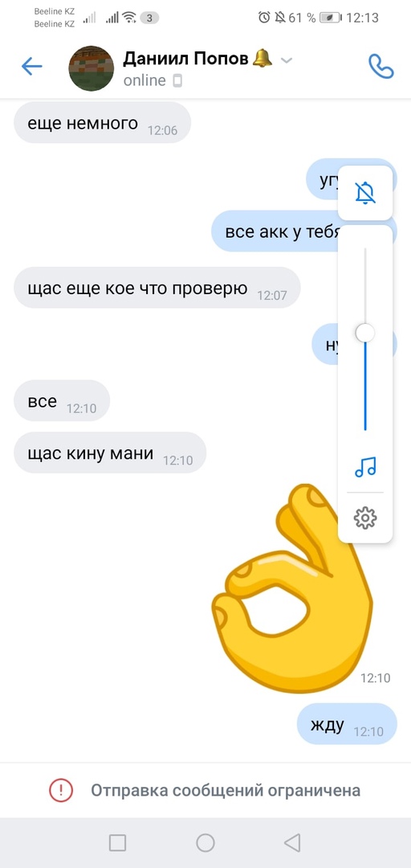Tap the "еще немного" message
Viewport: 411px width, 868px height.
(102, 122)
